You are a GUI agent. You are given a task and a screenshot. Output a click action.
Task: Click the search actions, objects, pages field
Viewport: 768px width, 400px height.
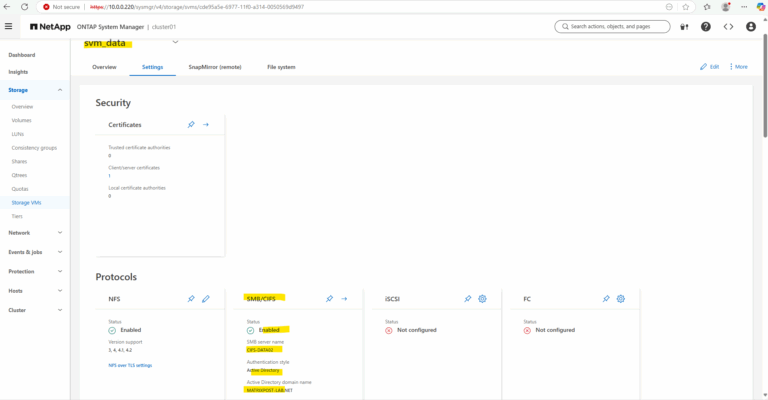612,26
